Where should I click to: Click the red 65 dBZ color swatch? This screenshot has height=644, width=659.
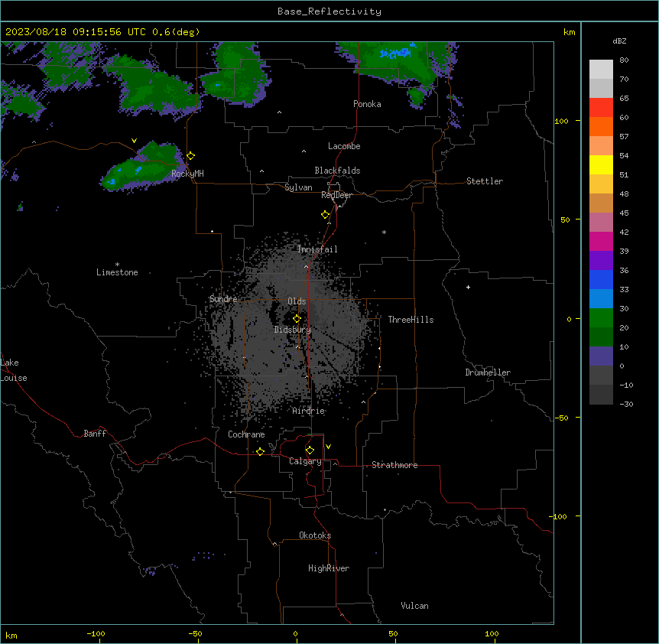tap(601, 108)
